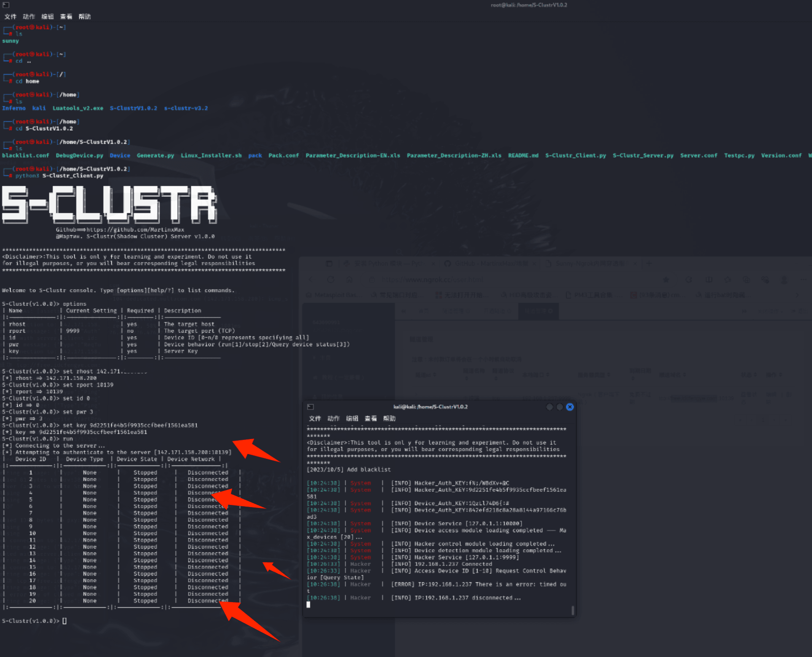Click terminal icon in kali@kali window title bar

[310, 407]
